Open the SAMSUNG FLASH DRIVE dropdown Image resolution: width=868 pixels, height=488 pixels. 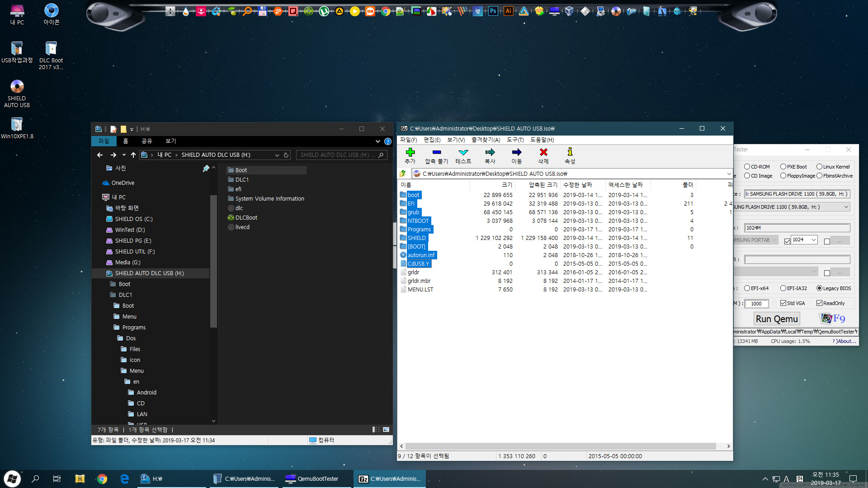846,207
